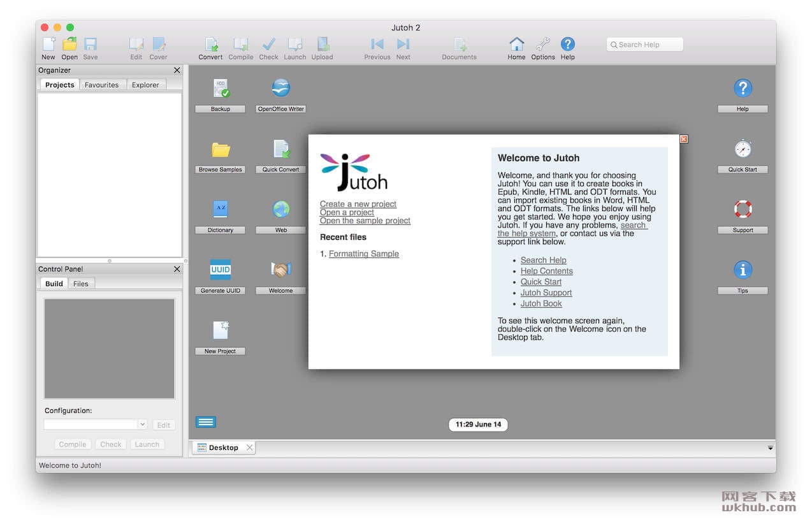Click the search the help system link
Image resolution: width=812 pixels, height=524 pixels.
point(634,225)
